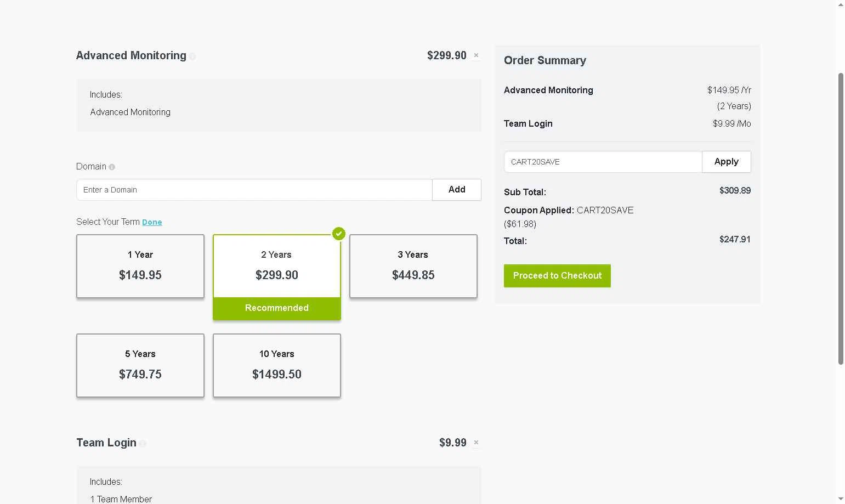Screen dimensions: 845x504
Task: Click the Recommended banner under 2 Years
Action: [x=277, y=308]
